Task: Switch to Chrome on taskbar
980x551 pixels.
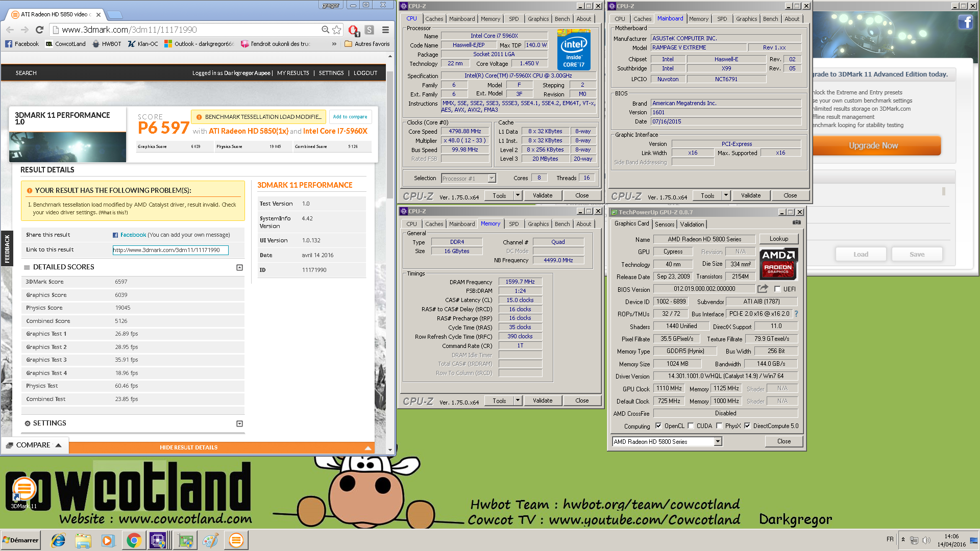Action: click(x=134, y=540)
